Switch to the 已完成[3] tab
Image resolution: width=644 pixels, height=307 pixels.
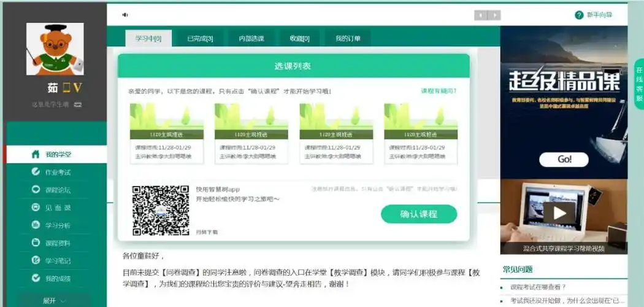[x=199, y=39]
